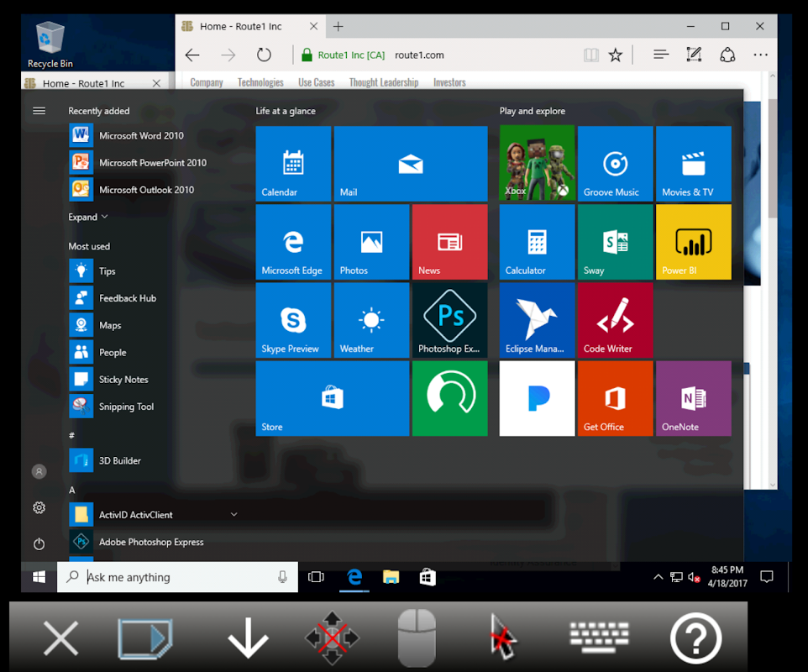Viewport: 808px width, 672px height.
Task: Click the Cortana search box
Action: [177, 577]
